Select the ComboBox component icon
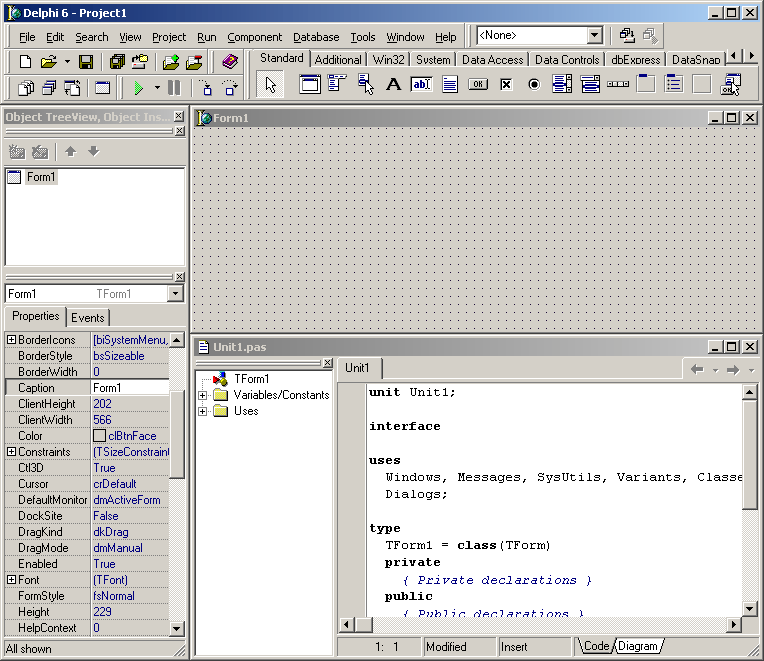The height and width of the screenshot is (661, 764). pyautogui.click(x=590, y=84)
